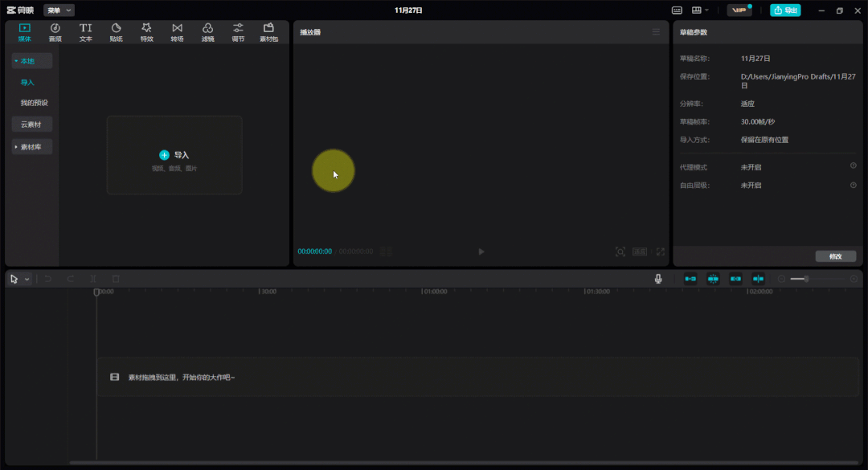This screenshot has width=868, height=470.
Task: Click the empty main track placeholder
Action: pyautogui.click(x=477, y=377)
